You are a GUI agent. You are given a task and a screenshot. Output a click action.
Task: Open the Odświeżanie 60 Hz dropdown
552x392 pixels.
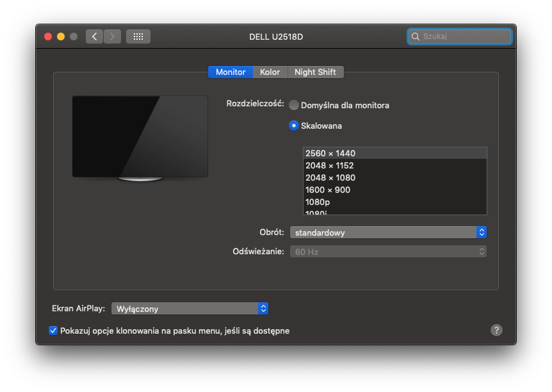[x=388, y=252]
